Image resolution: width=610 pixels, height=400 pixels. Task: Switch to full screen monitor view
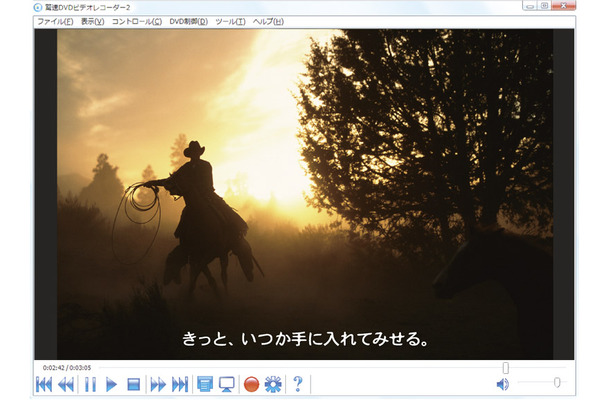point(227,384)
